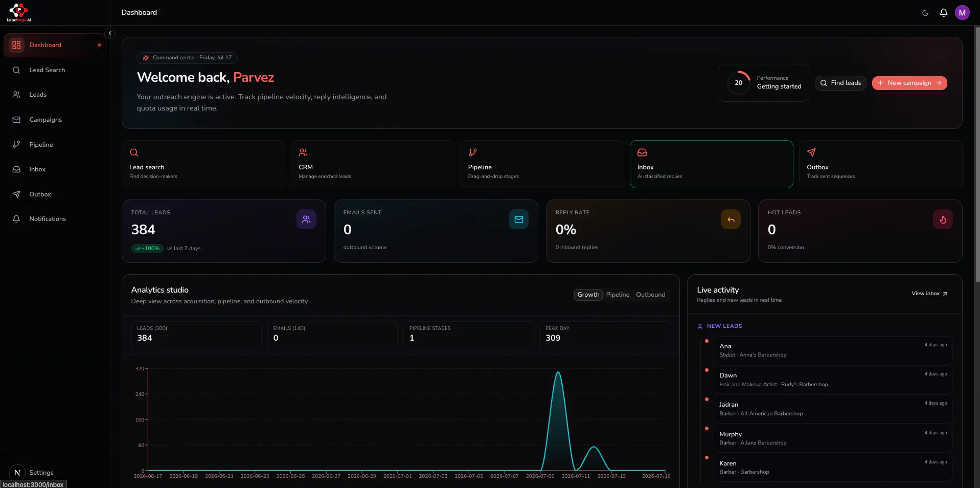The height and width of the screenshot is (488, 980).
Task: Open Outbox from the sidebar label
Action: (x=40, y=194)
